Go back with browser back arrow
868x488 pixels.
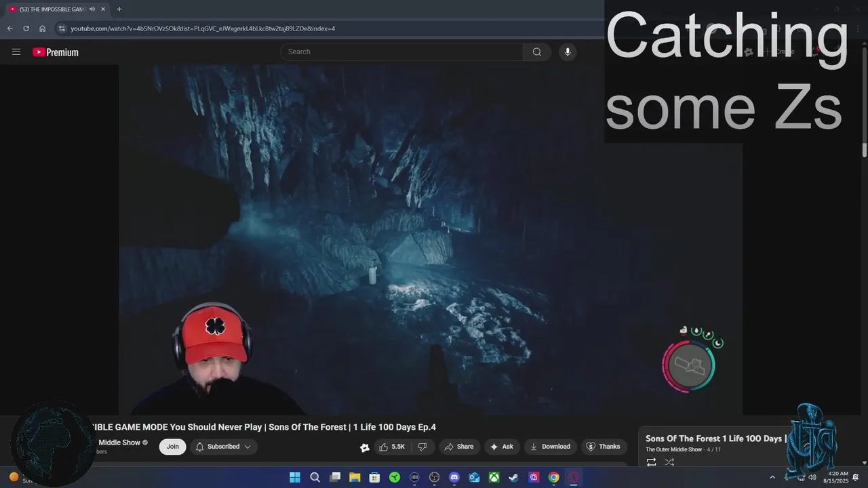point(9,28)
